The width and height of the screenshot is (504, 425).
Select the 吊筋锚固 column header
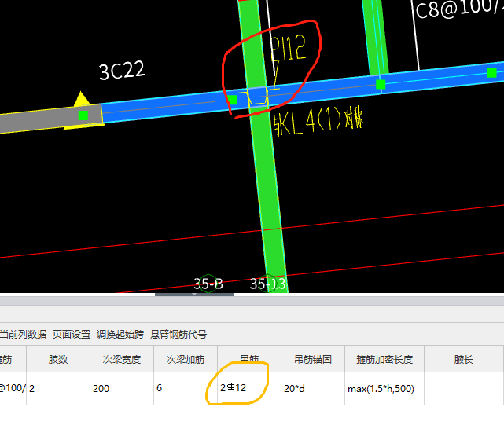point(313,359)
